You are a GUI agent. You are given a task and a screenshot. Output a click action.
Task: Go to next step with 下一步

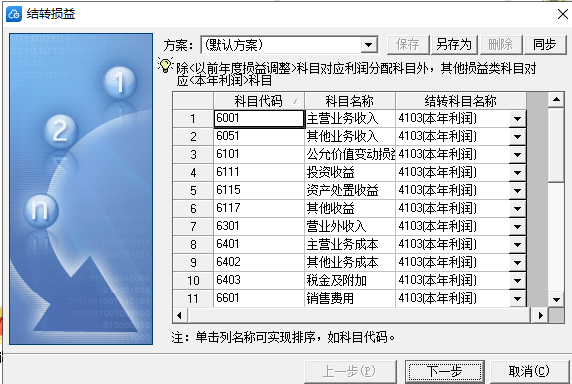pos(445,372)
